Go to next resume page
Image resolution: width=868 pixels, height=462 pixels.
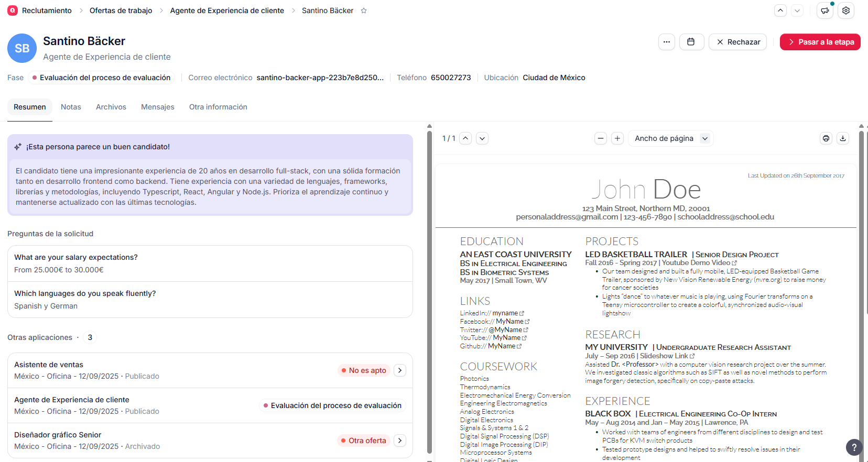[482, 138]
